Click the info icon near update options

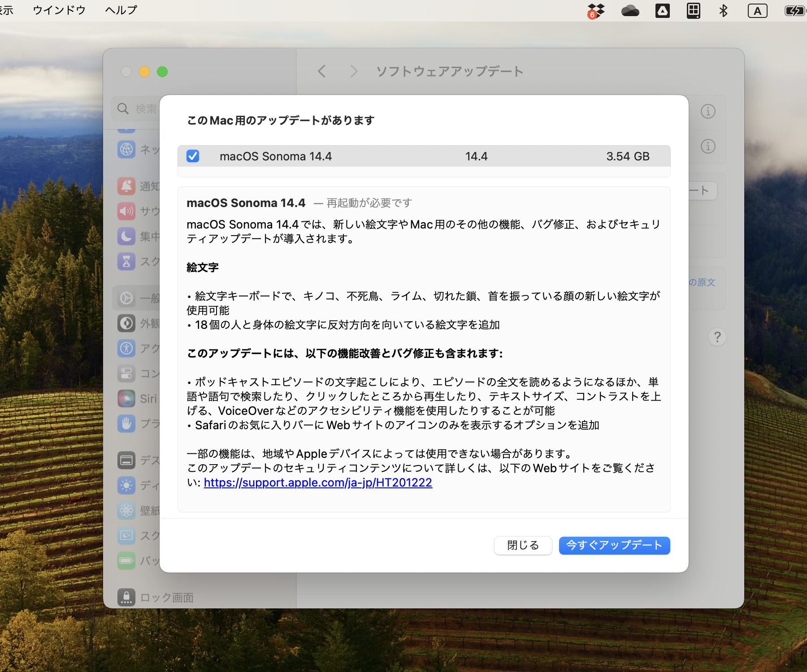pos(707,111)
